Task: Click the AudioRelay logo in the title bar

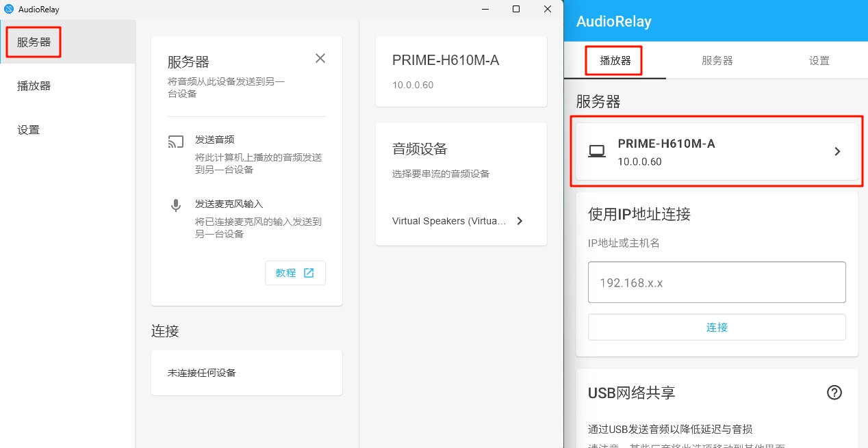Action: tap(10, 9)
